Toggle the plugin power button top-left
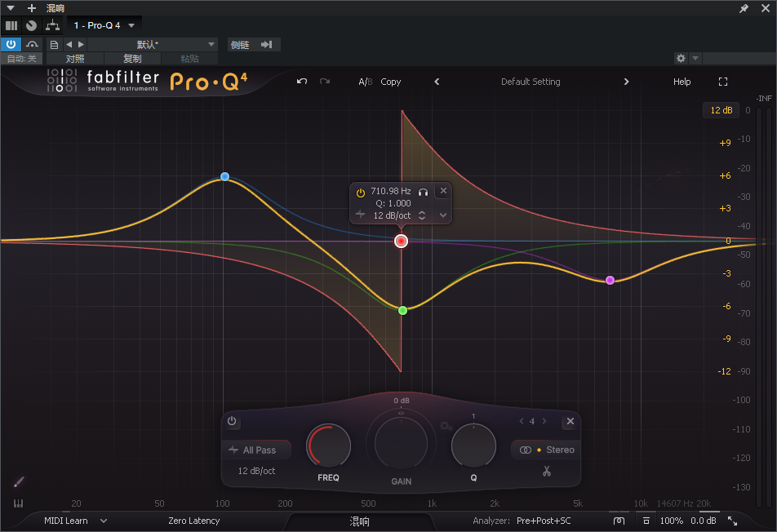Viewport: 777px width, 532px height. [x=10, y=44]
